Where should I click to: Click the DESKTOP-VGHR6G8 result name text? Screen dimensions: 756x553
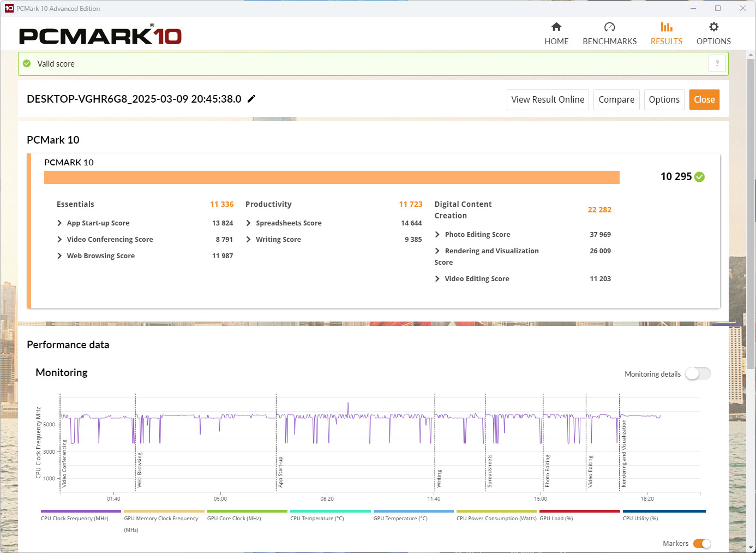click(x=134, y=99)
